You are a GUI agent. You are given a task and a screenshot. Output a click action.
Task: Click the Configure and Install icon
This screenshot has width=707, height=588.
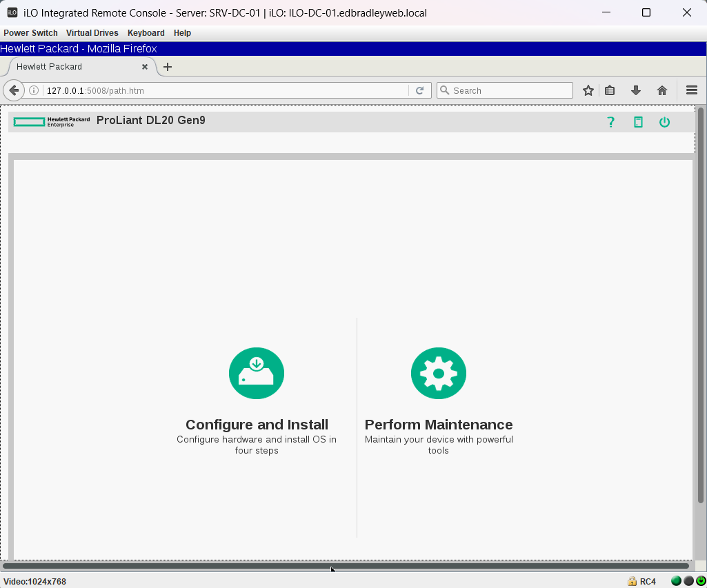pos(256,373)
